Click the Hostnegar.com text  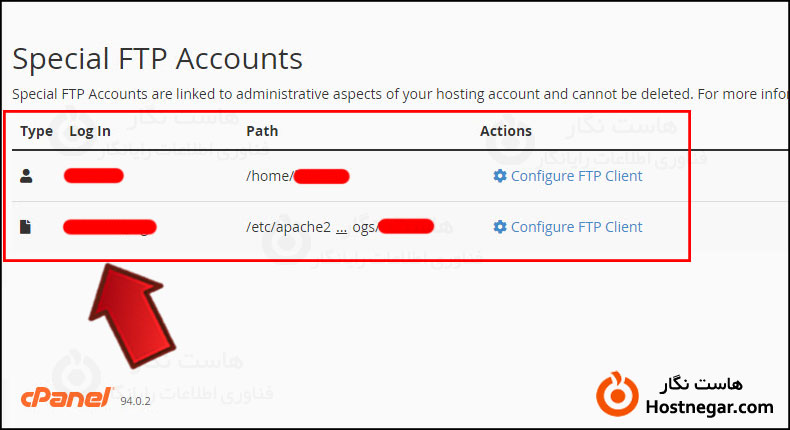click(x=711, y=407)
